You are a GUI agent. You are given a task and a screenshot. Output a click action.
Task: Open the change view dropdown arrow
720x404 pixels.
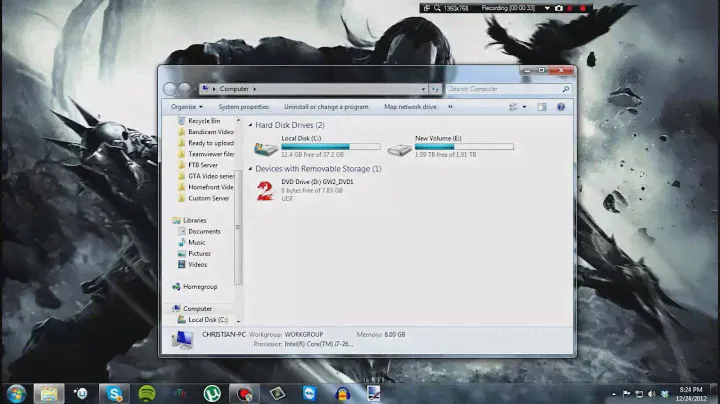tap(524, 106)
